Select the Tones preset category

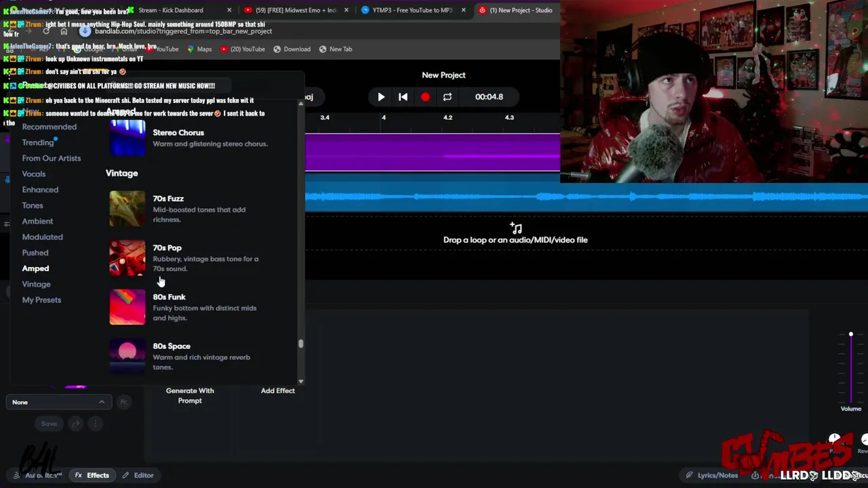click(33, 205)
